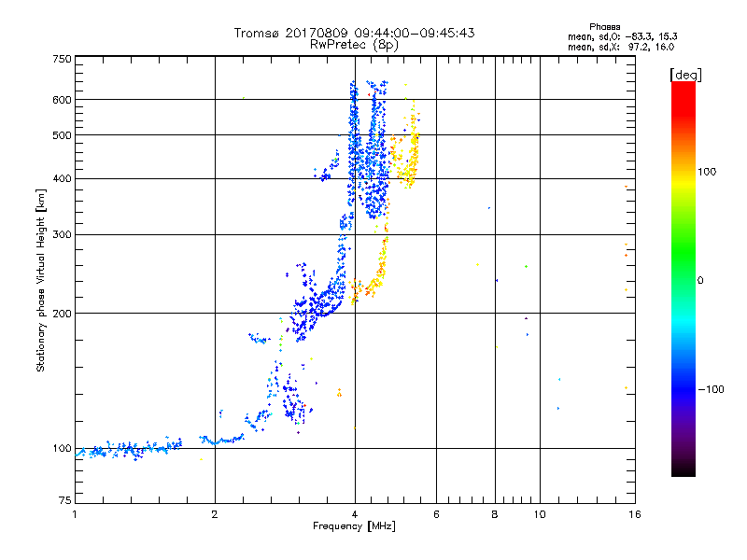The height and width of the screenshot is (560, 747).
Task: Click the colorbar label '-100'
Action: [x=711, y=389]
